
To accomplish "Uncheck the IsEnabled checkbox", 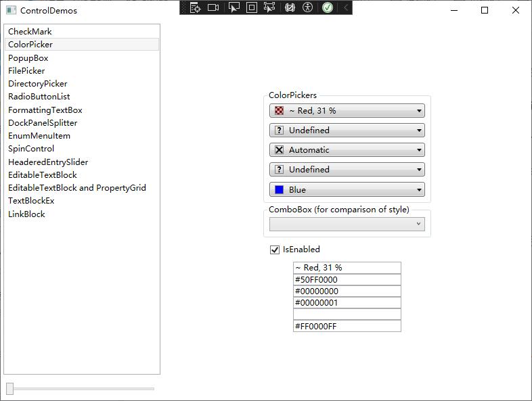I will (x=275, y=250).
